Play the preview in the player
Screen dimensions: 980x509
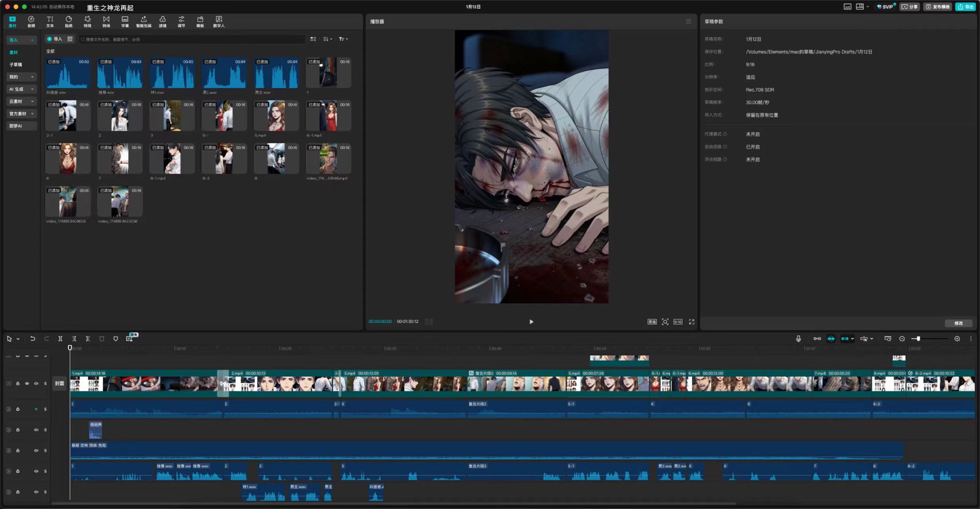[x=531, y=321]
